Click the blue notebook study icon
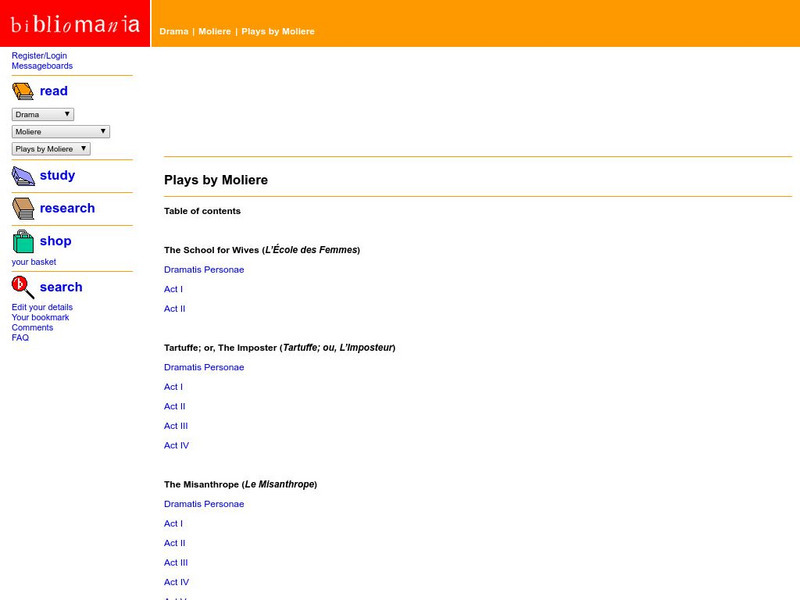The image size is (800, 600). (x=23, y=176)
